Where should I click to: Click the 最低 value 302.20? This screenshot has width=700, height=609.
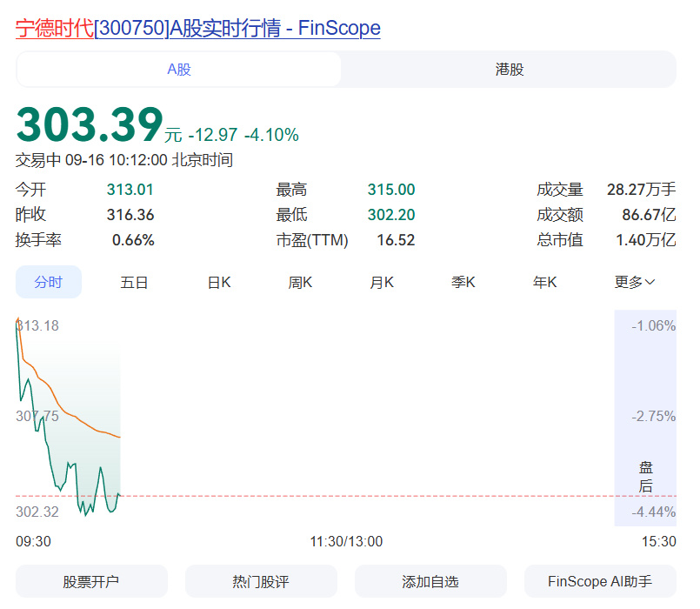click(391, 215)
